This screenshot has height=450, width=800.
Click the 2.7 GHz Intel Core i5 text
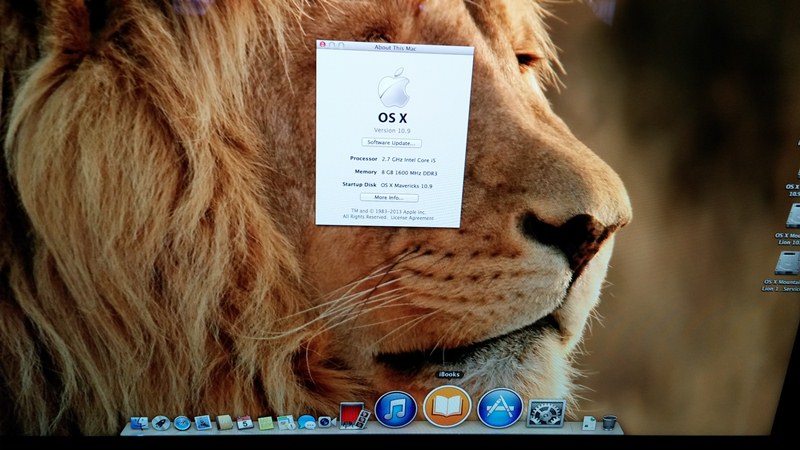(409, 160)
